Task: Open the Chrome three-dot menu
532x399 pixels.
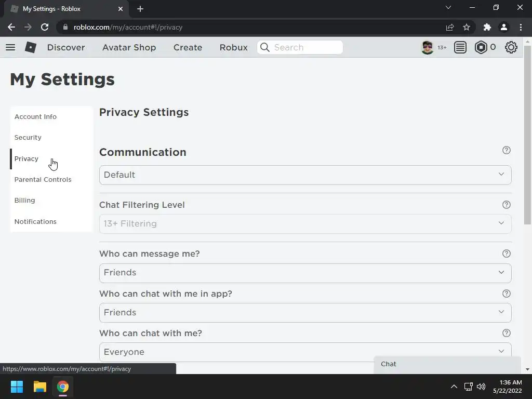Action: point(521,27)
